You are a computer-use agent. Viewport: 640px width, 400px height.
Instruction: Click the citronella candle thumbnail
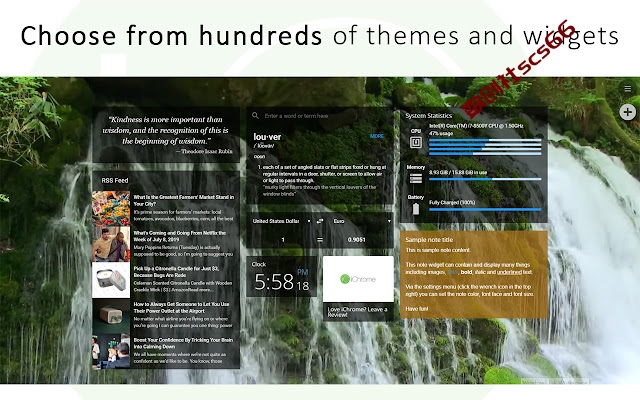(x=111, y=280)
